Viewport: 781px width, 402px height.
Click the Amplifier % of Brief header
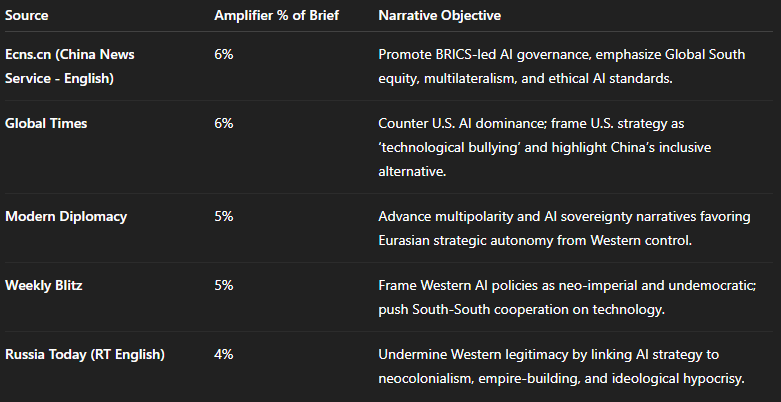tap(278, 17)
